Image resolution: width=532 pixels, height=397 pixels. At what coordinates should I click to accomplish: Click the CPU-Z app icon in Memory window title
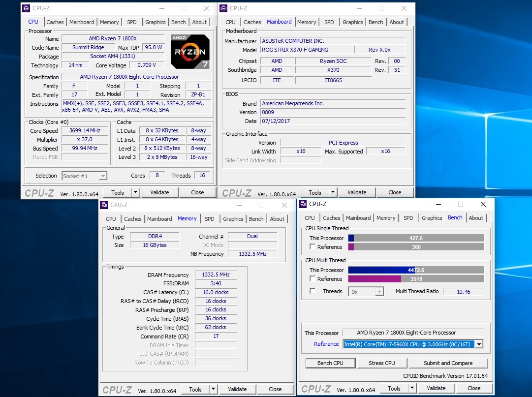(x=104, y=205)
